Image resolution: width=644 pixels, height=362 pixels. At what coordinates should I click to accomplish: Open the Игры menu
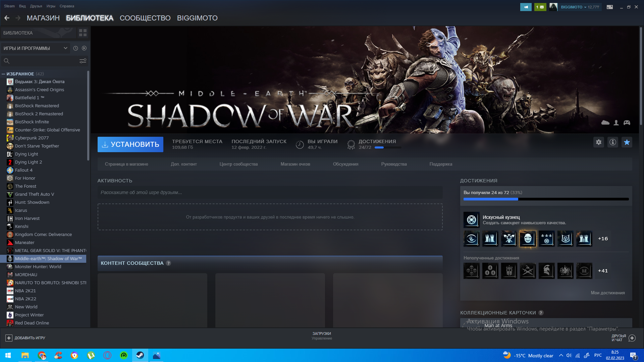tap(51, 6)
